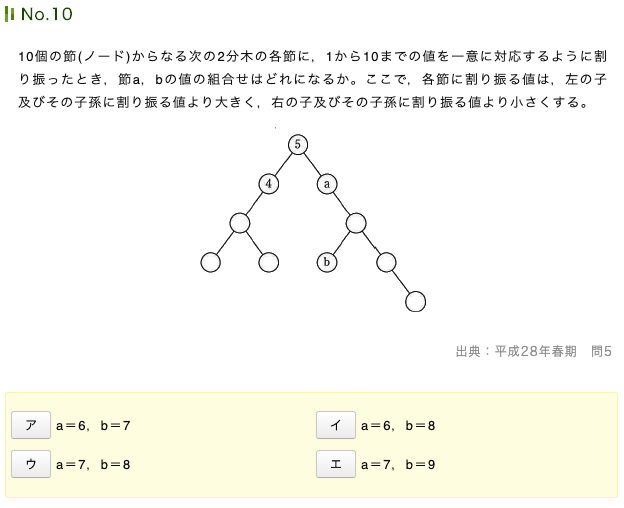
Task: Click the empty right child of node a
Action: (x=357, y=223)
